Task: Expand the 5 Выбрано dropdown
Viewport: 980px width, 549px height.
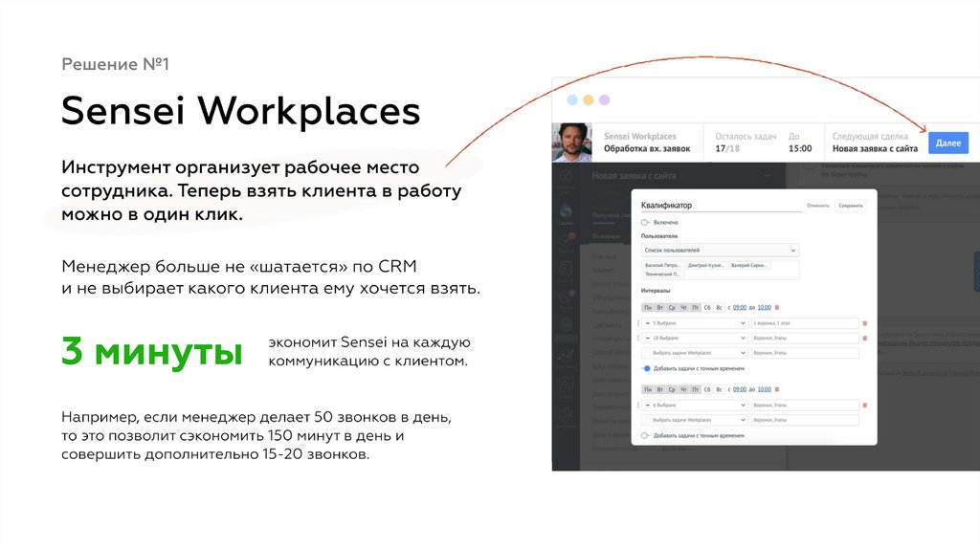Action: point(696,323)
